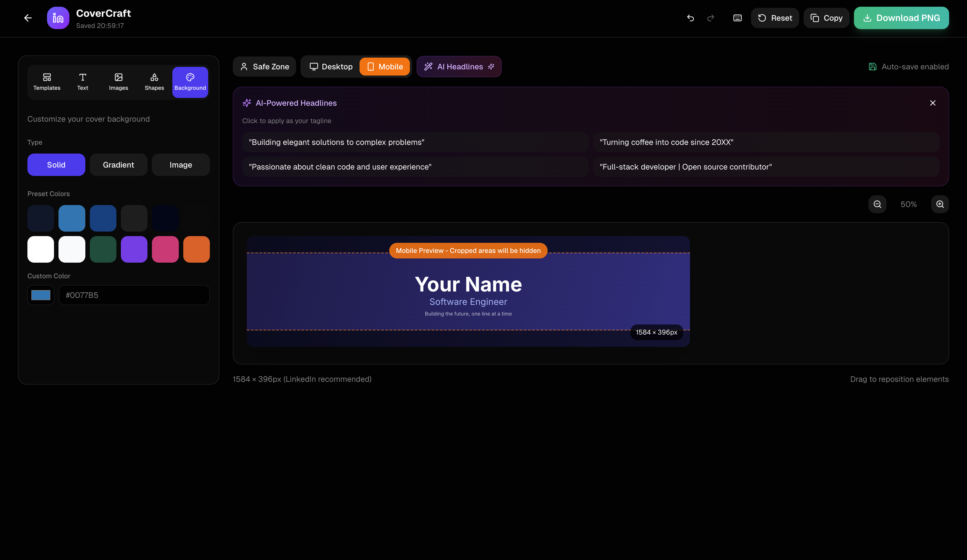This screenshot has height=560, width=967.
Task: Open the Templates tab
Action: point(47,82)
